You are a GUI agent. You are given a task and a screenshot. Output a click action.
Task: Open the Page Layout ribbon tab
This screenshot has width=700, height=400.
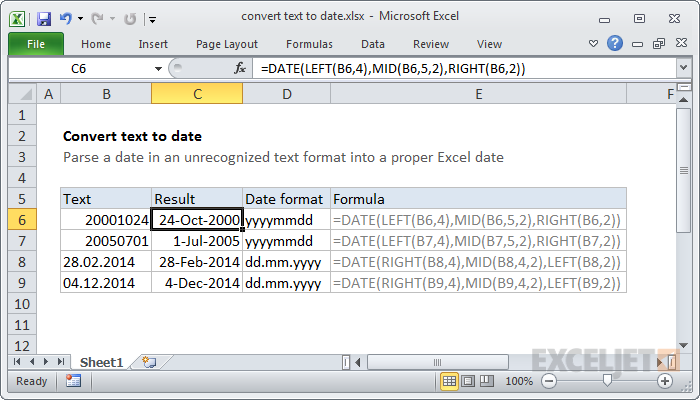click(x=227, y=44)
